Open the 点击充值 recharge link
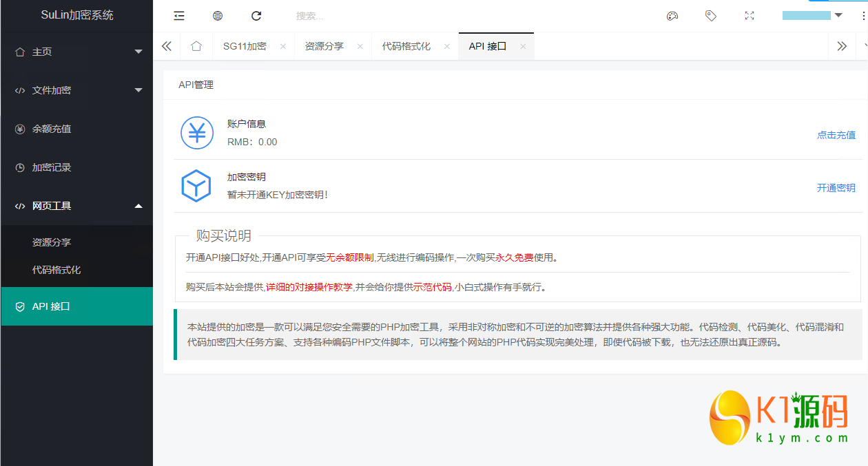The width and height of the screenshot is (868, 466). pos(836,135)
